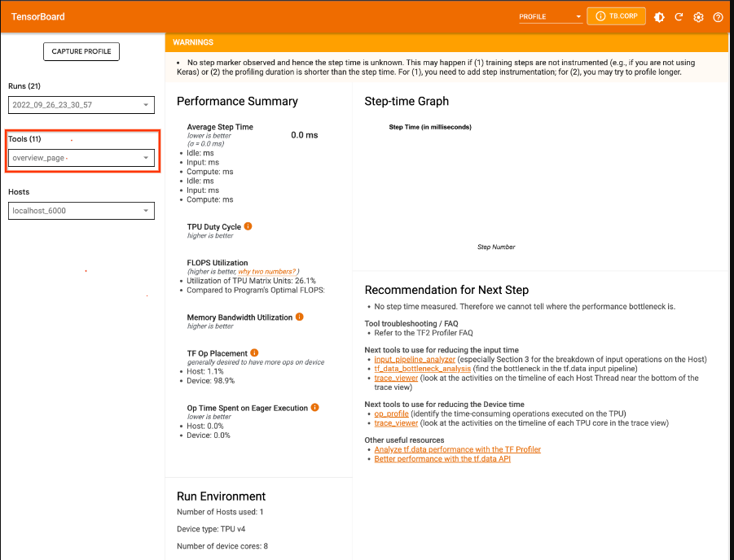Open the Hosts localhost_6000 dropdown
Screen dimensions: 734x560
(x=81, y=211)
